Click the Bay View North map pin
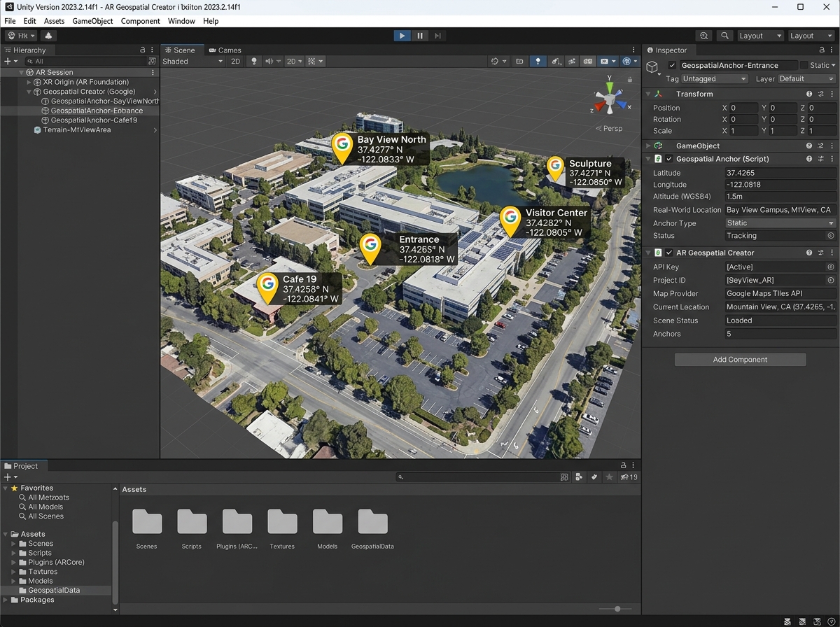 coord(342,147)
